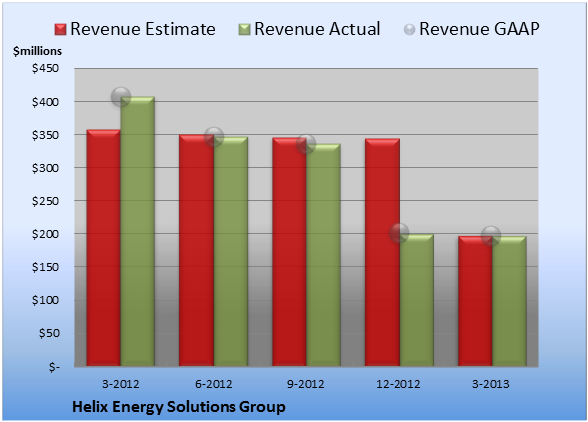Click the $450 axis value label
Screen dimensions: 588x422
[x=45, y=68]
